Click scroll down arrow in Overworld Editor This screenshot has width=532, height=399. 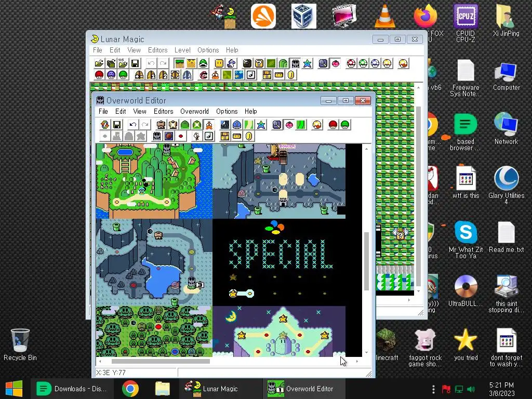click(366, 353)
